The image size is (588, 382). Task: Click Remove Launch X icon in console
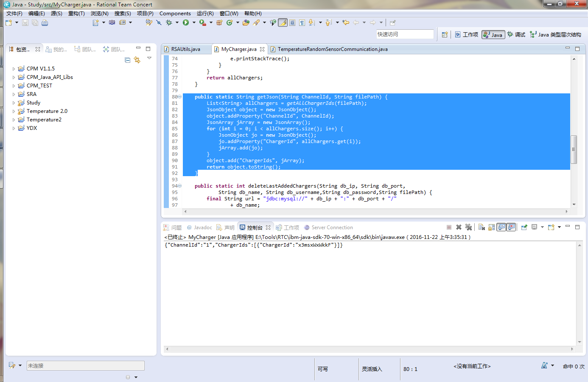point(459,228)
